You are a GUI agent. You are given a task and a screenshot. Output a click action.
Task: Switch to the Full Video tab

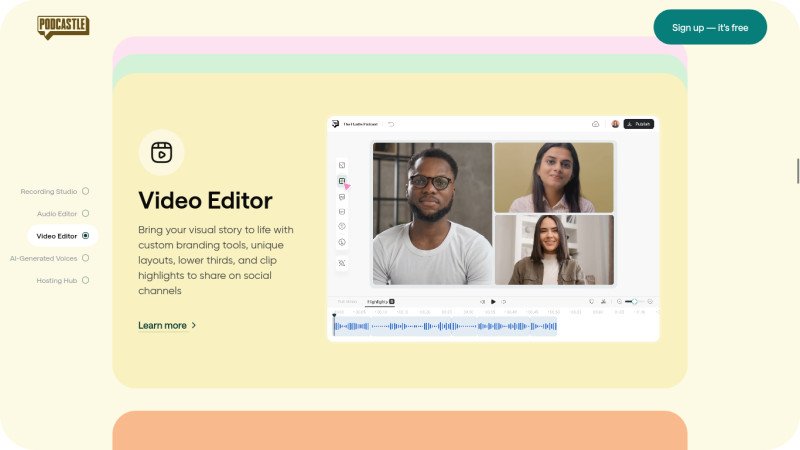tap(347, 301)
